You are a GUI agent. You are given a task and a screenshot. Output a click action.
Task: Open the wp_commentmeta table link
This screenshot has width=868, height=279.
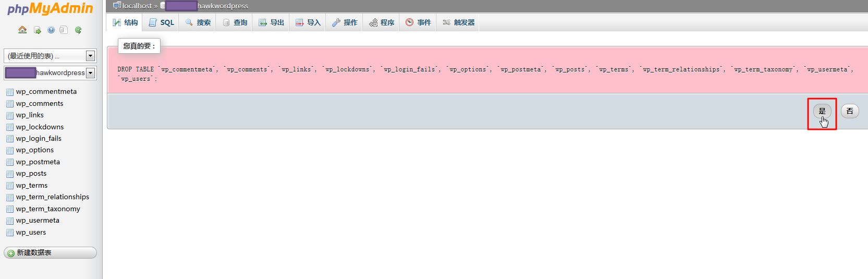(46, 92)
